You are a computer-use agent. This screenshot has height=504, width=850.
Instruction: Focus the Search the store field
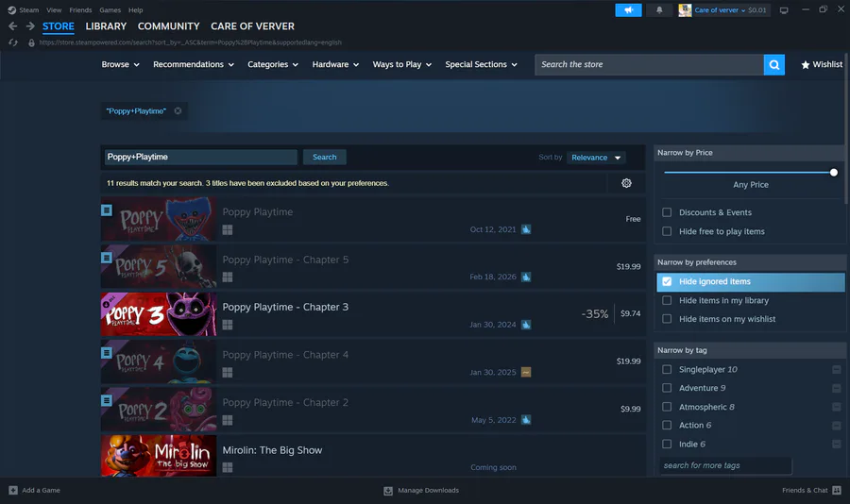650,64
